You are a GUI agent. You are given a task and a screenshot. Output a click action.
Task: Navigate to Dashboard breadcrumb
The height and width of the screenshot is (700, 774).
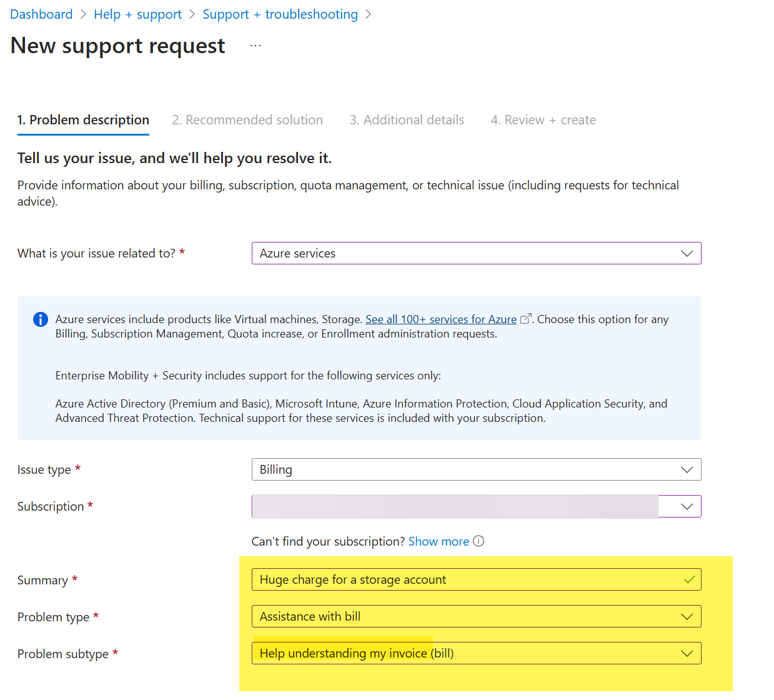(41, 14)
